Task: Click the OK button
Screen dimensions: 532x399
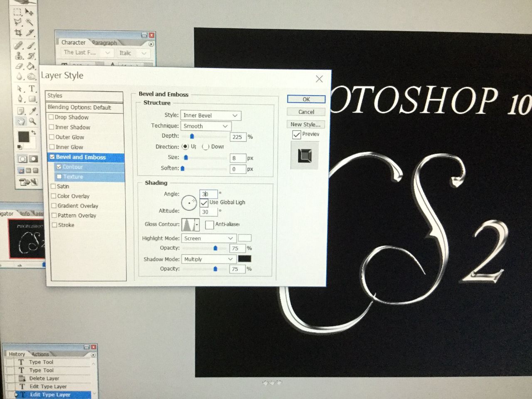Action: pos(306,99)
